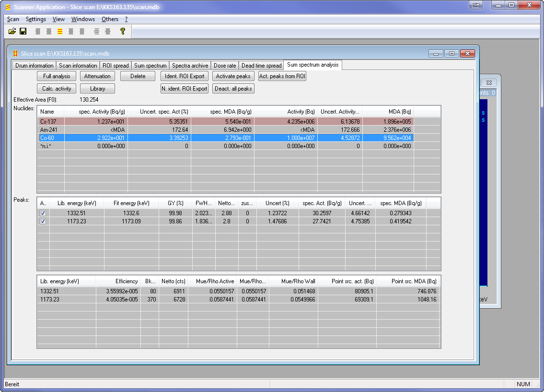Click the Activate peaks button
This screenshot has height=392, width=544.
click(233, 76)
